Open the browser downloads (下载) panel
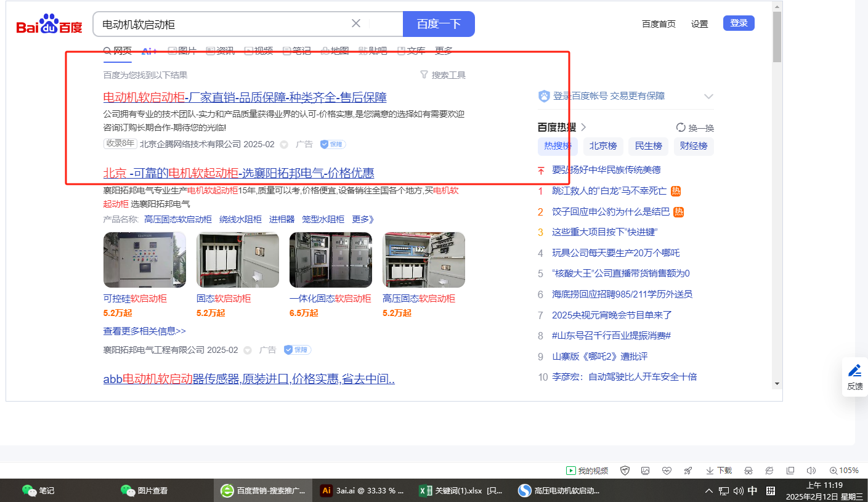Viewport: 868px width, 502px height. click(719, 471)
